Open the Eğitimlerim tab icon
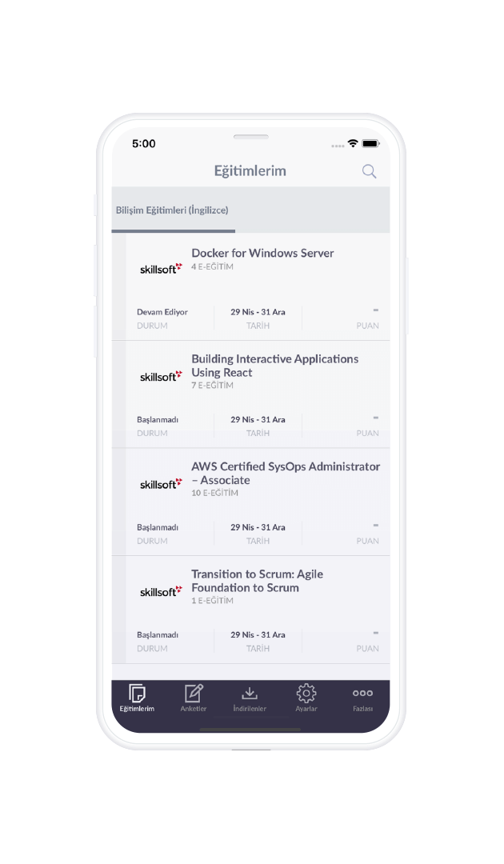The image size is (504, 864). click(137, 693)
